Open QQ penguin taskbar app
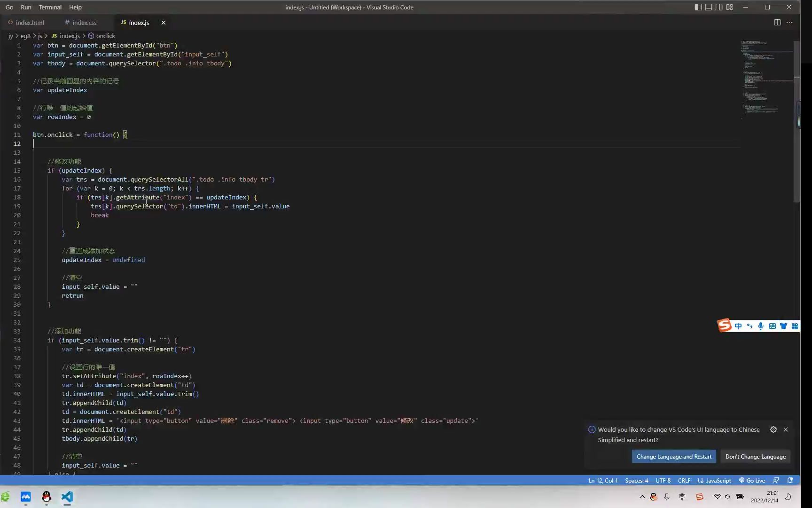The height and width of the screenshot is (508, 812). [x=47, y=497]
